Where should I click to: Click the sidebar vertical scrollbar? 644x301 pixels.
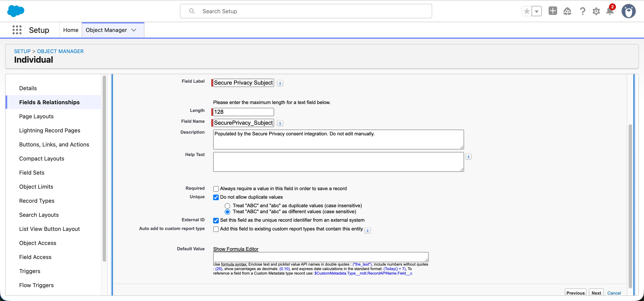point(104,169)
